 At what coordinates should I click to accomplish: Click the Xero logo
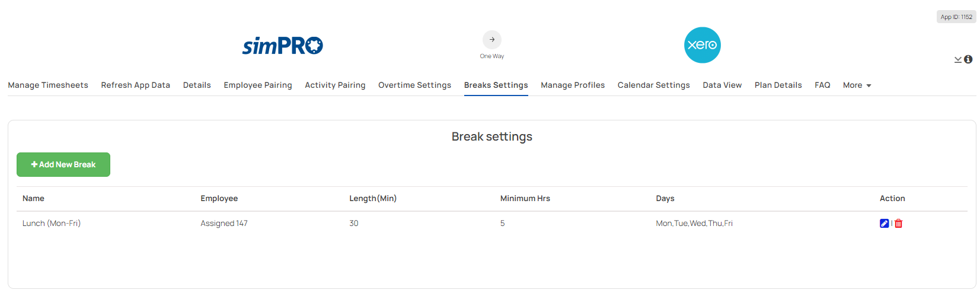click(x=703, y=45)
